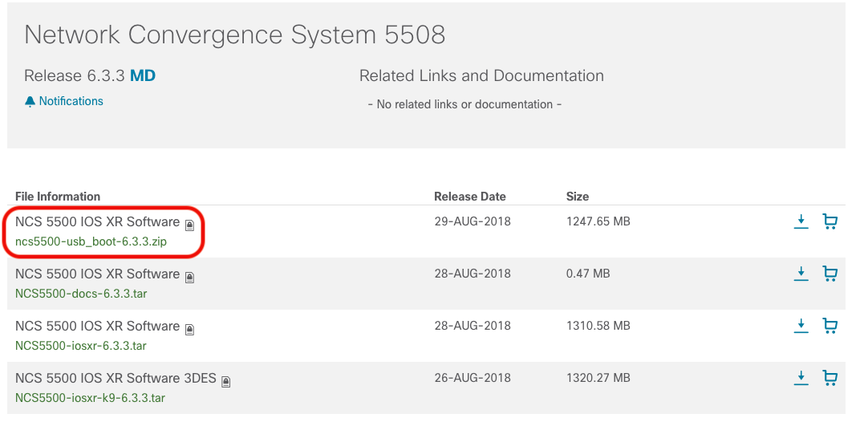Select the 1310.58 MB size value
This screenshot has height=422, width=868.
pyautogui.click(x=598, y=326)
